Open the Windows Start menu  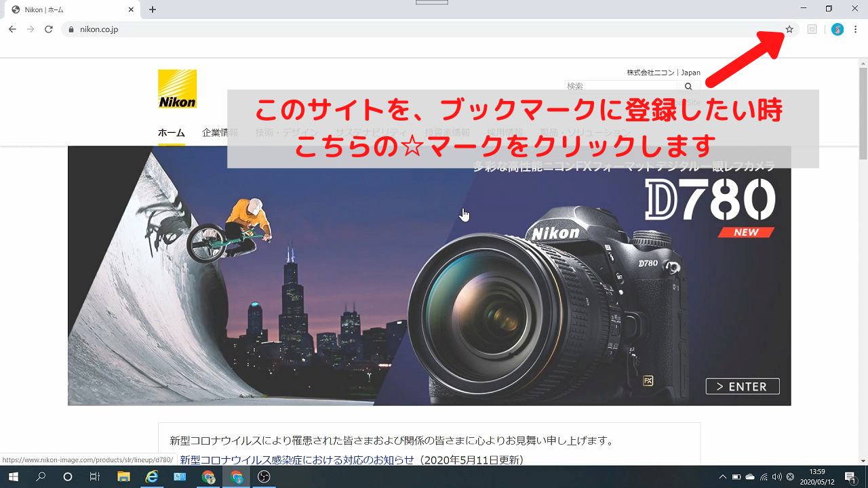coord(13,477)
